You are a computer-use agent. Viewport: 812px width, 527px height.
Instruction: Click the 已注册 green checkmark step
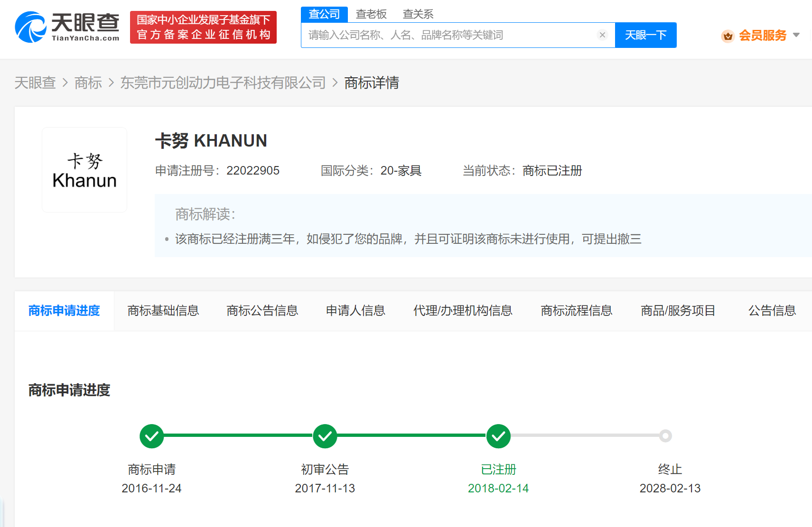pos(498,436)
